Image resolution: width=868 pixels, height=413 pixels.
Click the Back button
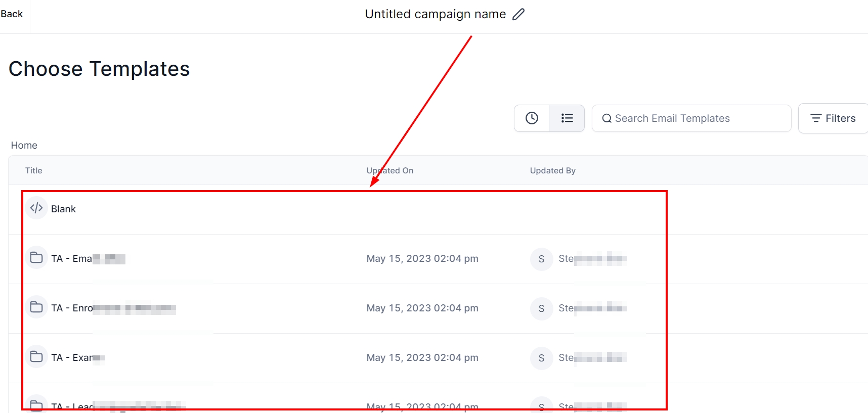pyautogui.click(x=12, y=14)
